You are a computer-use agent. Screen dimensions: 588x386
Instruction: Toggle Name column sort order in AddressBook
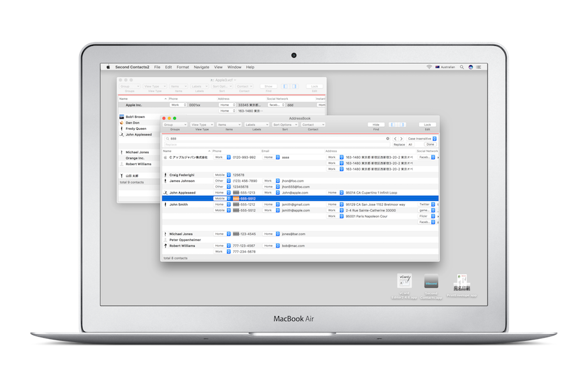[x=209, y=151]
